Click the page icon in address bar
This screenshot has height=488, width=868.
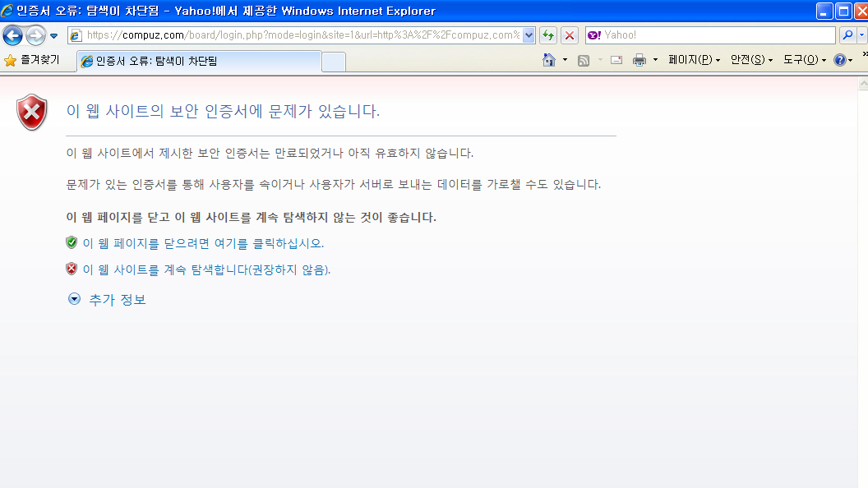[76, 35]
